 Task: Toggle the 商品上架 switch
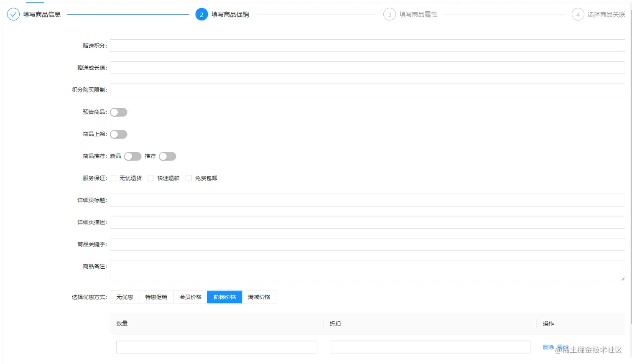(x=119, y=134)
